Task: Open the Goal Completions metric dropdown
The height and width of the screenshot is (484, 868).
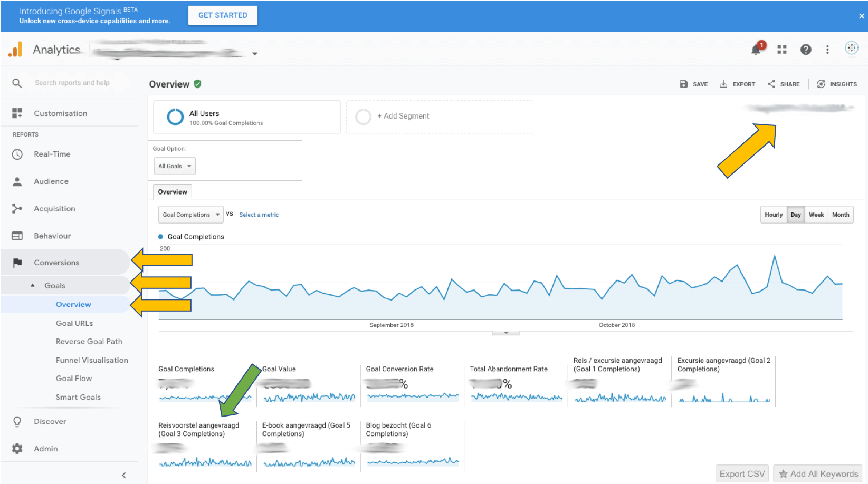Action: tap(191, 215)
